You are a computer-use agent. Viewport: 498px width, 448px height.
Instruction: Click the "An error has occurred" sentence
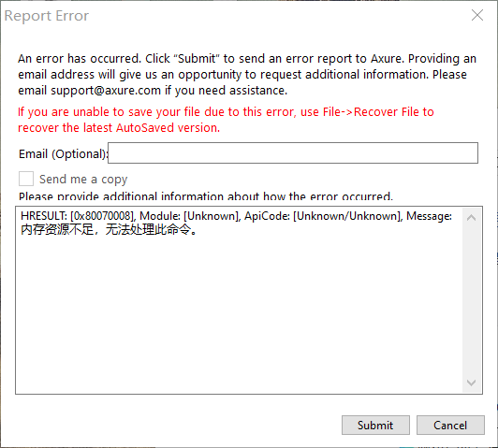pos(80,59)
